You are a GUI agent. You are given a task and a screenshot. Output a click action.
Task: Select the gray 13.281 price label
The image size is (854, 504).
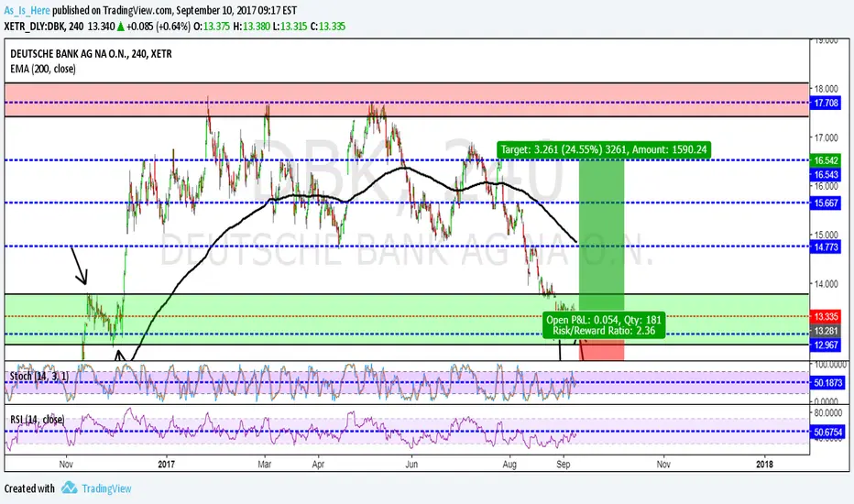(826, 331)
